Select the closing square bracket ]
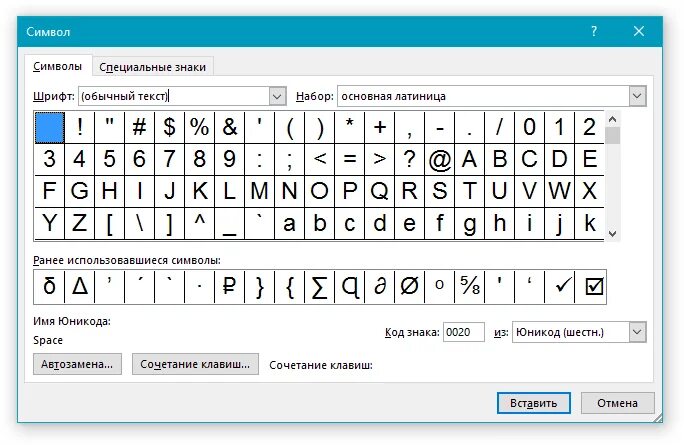The width and height of the screenshot is (684, 445). tap(170, 223)
